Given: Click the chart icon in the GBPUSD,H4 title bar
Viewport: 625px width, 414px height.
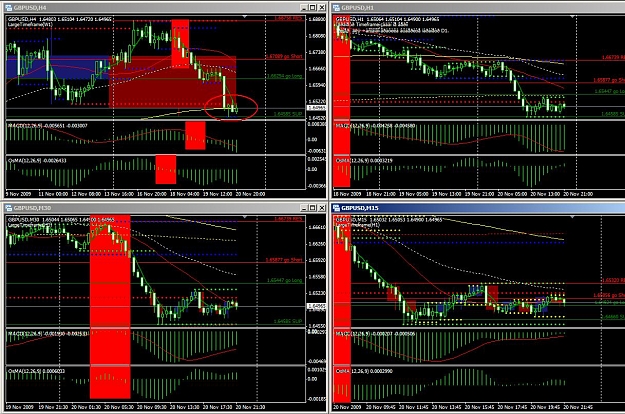Looking at the screenshot, I should click(8, 7).
